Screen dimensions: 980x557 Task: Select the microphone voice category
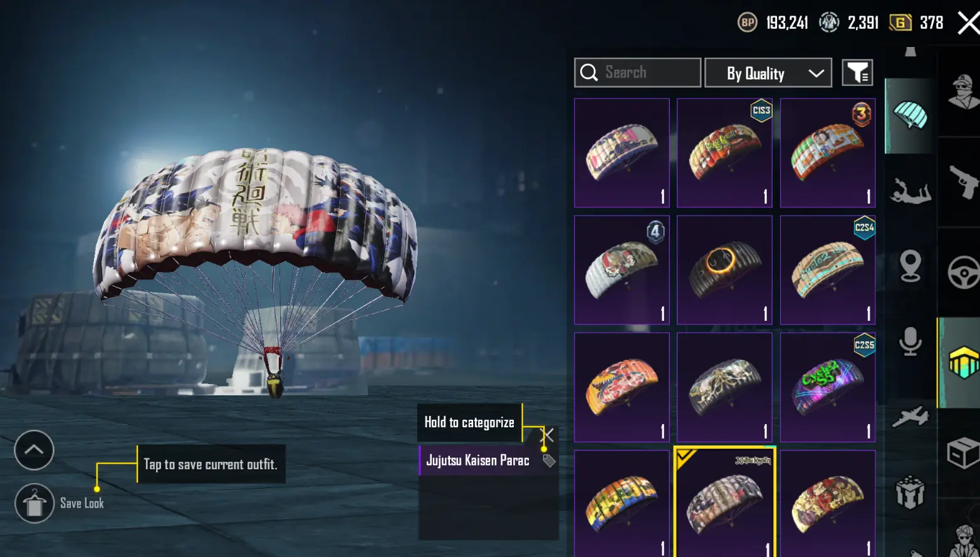[910, 341]
